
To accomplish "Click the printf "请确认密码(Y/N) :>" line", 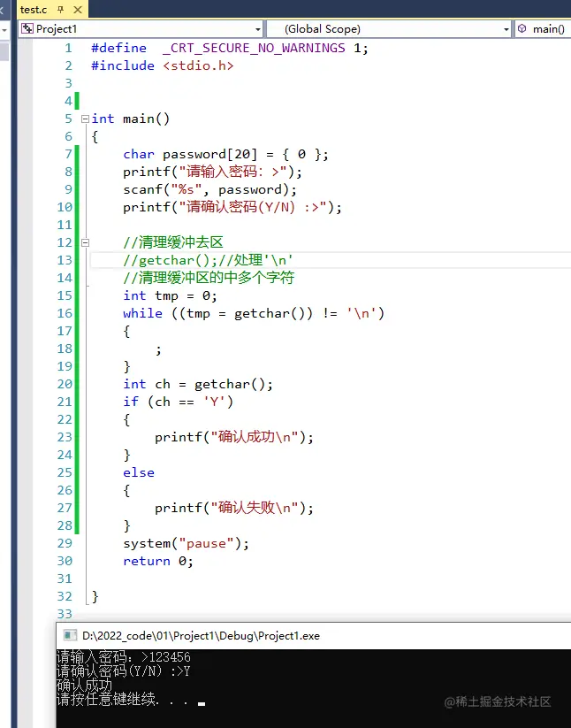I will (232, 207).
